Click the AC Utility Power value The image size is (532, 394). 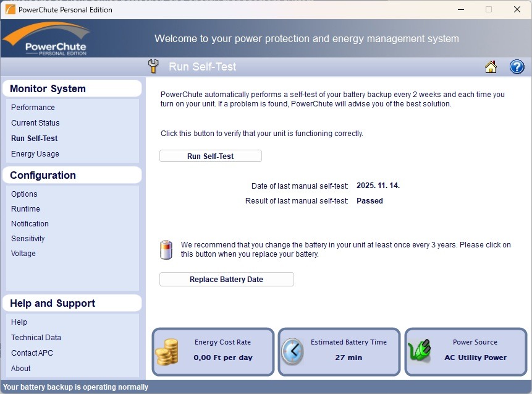pyautogui.click(x=475, y=358)
